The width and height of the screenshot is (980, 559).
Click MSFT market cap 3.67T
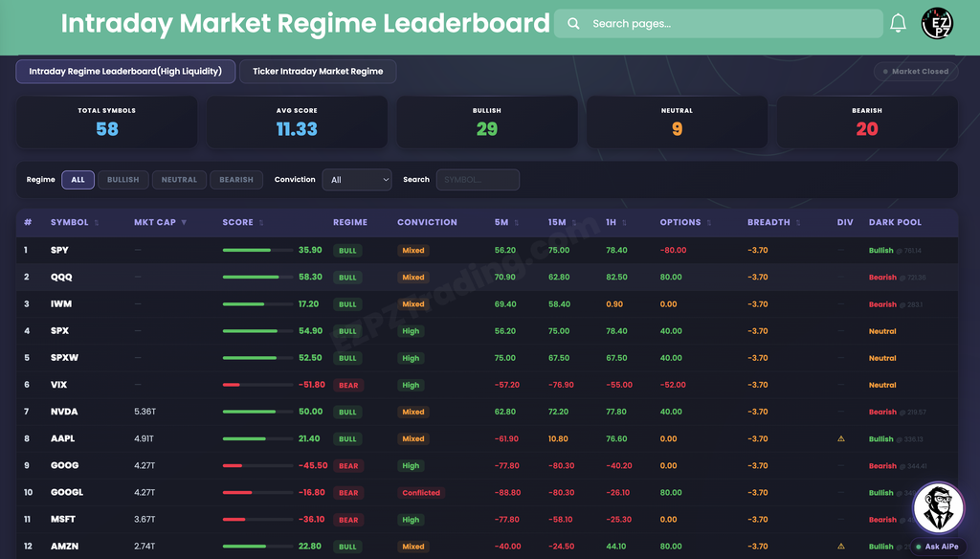[145, 519]
